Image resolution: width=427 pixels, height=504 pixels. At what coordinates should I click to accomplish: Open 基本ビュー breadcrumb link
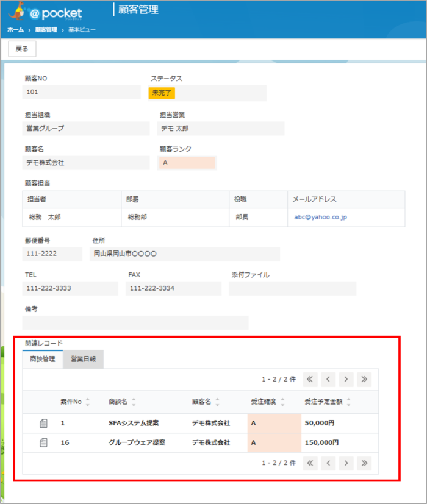click(82, 30)
